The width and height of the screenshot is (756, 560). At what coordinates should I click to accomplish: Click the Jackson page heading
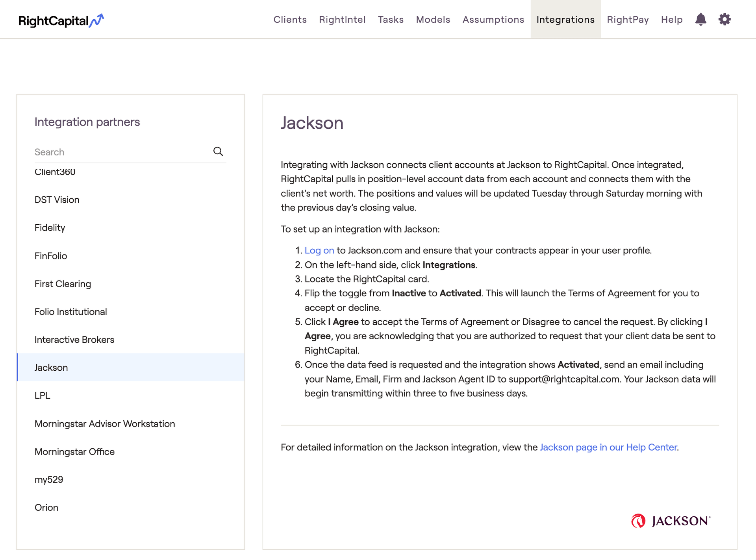[312, 123]
